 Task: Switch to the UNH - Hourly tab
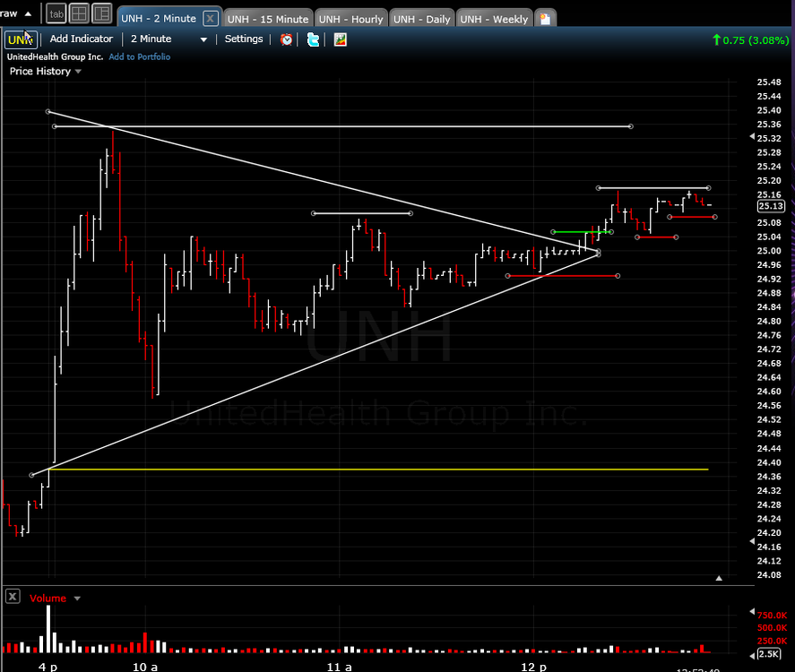(x=350, y=19)
